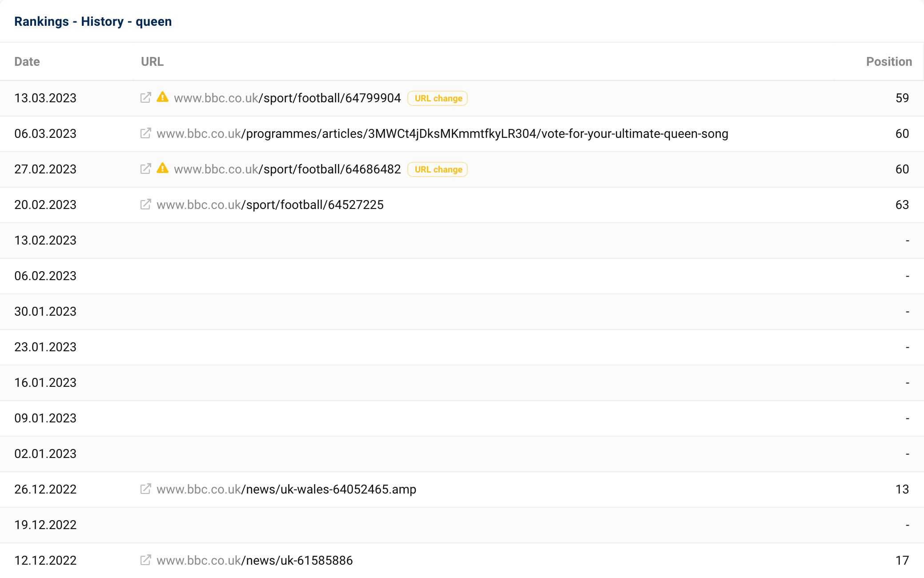This screenshot has height=578, width=924.
Task: Click position value 60 for 06.03.2023
Action: [902, 134]
